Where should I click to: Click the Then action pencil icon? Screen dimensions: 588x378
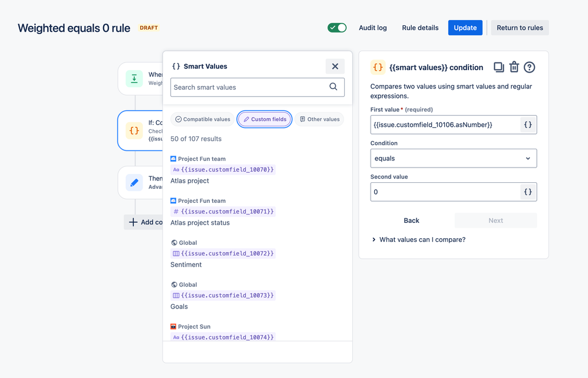click(134, 183)
